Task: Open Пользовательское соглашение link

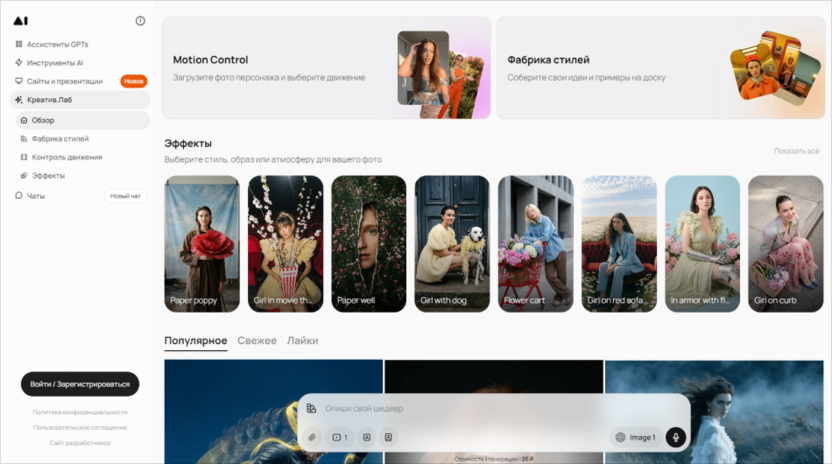Action: (80, 427)
